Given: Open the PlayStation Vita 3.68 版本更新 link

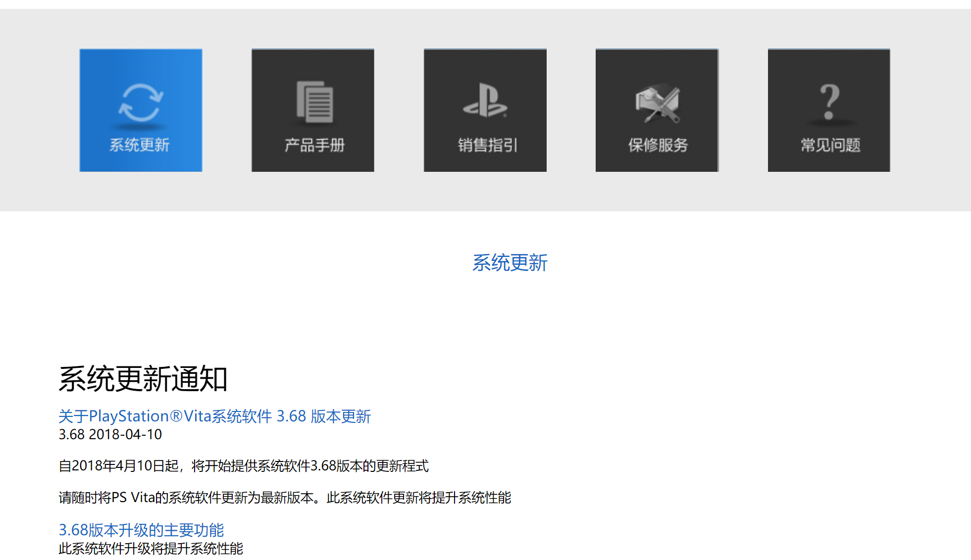Looking at the screenshot, I should tap(214, 416).
